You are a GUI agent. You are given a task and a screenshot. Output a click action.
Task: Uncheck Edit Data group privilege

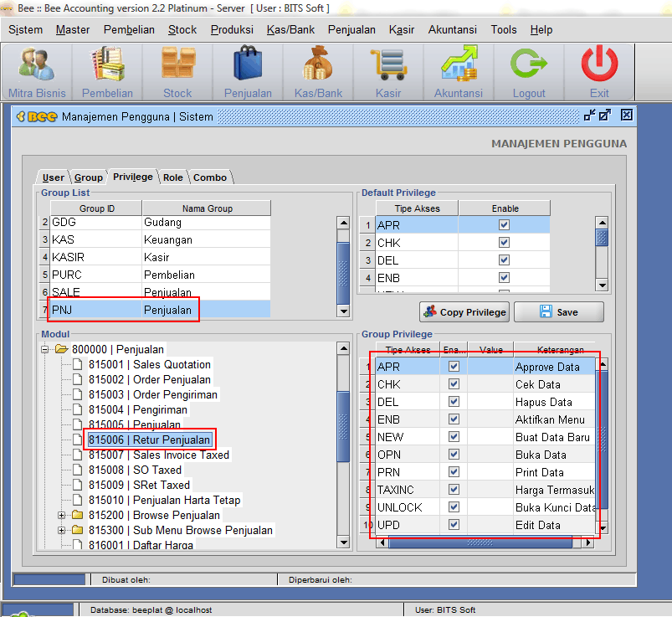(454, 524)
